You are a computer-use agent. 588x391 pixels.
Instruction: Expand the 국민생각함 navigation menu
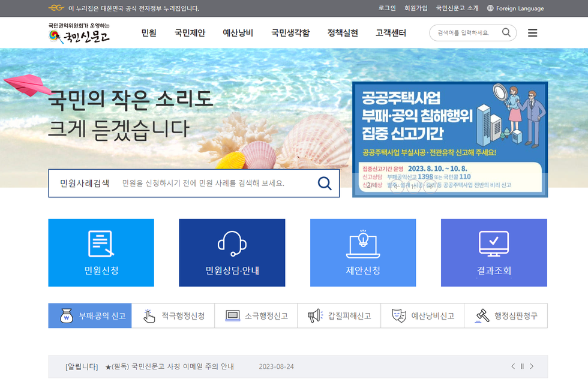click(x=290, y=33)
